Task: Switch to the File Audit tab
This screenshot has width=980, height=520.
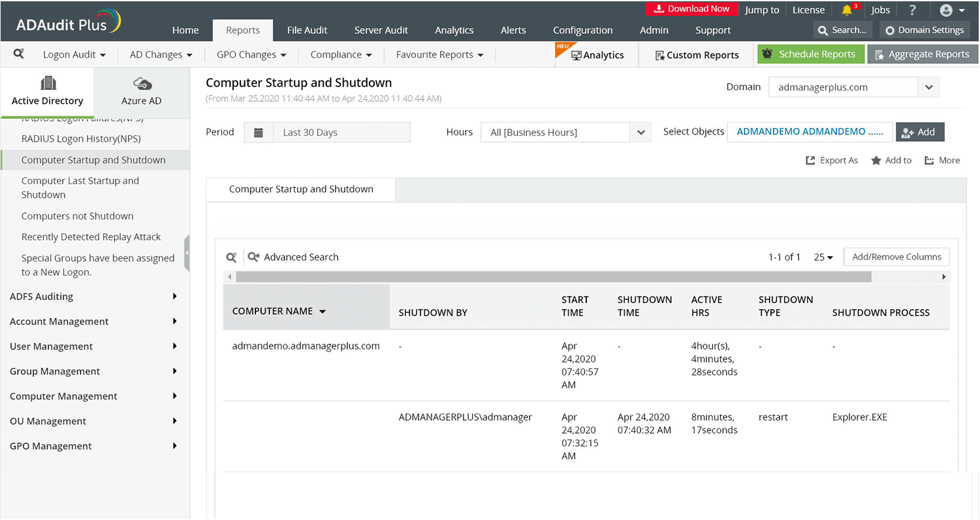Action: point(307,30)
